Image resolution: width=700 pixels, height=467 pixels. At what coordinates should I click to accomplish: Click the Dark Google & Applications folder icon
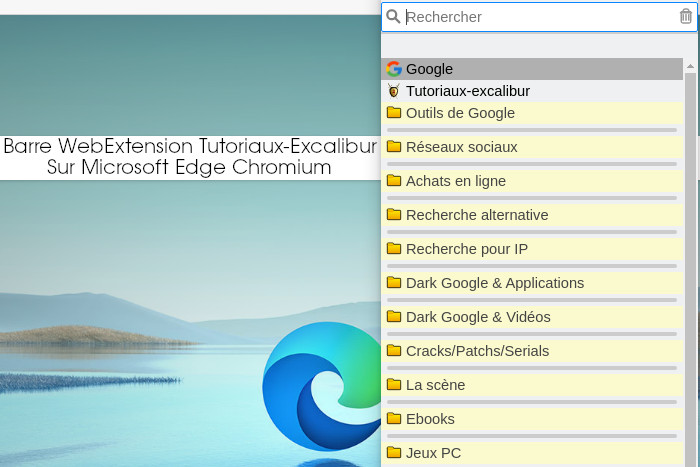pyautogui.click(x=394, y=283)
